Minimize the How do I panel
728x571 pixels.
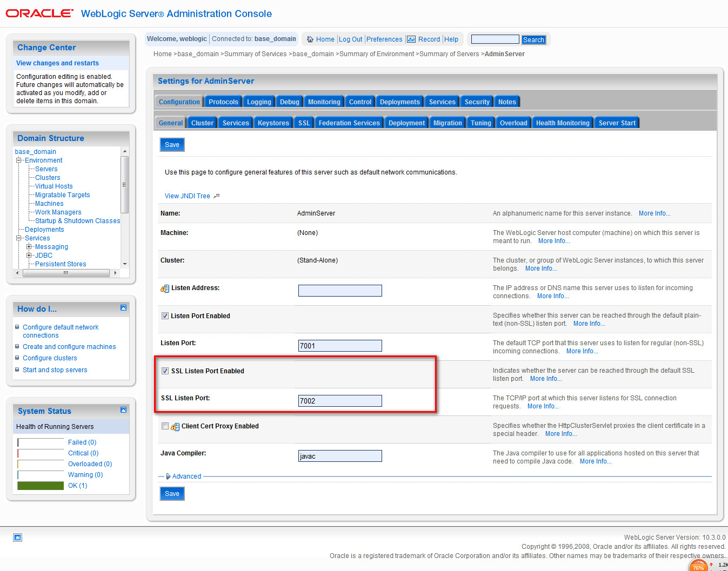point(123,308)
